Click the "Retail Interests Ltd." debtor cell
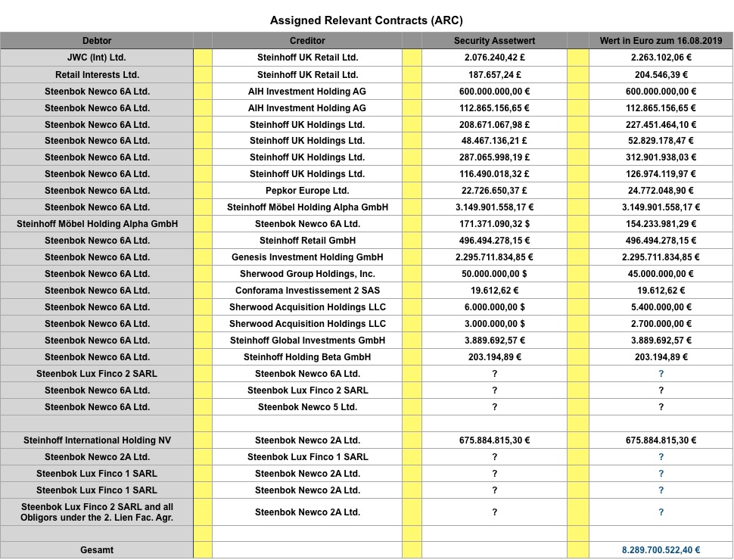 click(x=97, y=74)
